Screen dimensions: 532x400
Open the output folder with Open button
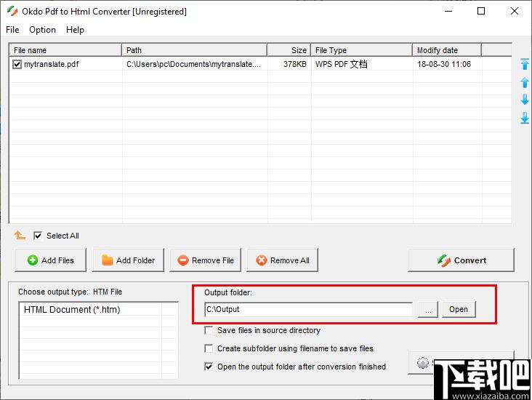click(x=459, y=309)
